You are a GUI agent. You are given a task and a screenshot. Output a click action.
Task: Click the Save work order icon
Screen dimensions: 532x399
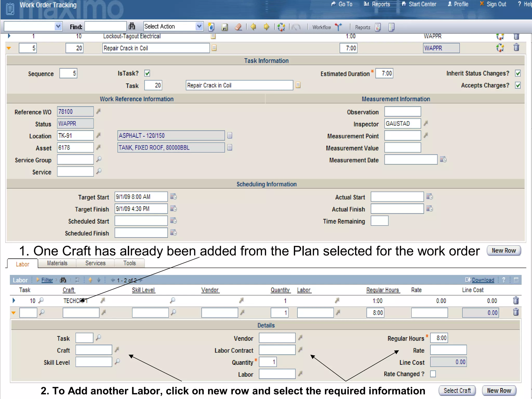(x=225, y=27)
